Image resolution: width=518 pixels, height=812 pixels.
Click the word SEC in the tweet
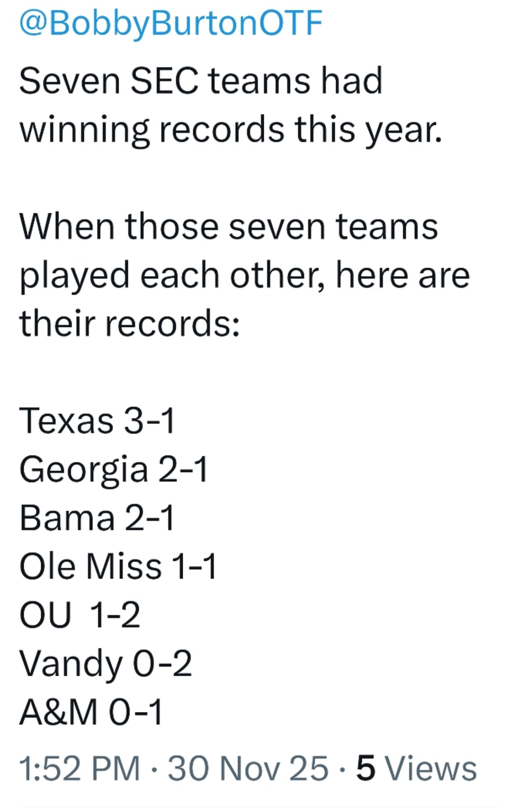tap(164, 81)
